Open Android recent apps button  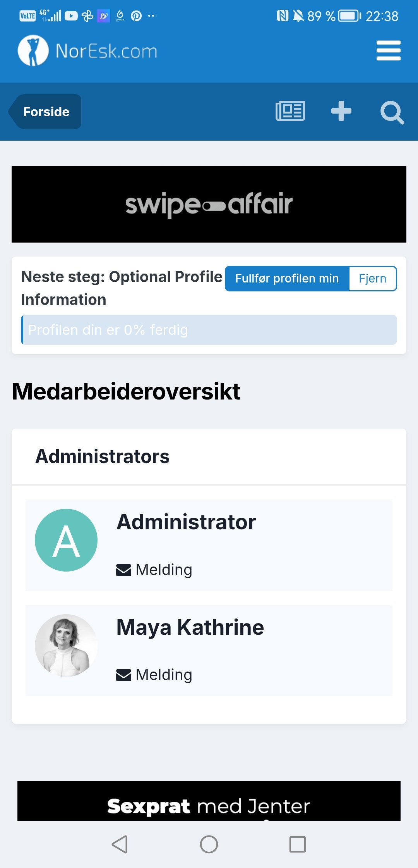coord(297,844)
